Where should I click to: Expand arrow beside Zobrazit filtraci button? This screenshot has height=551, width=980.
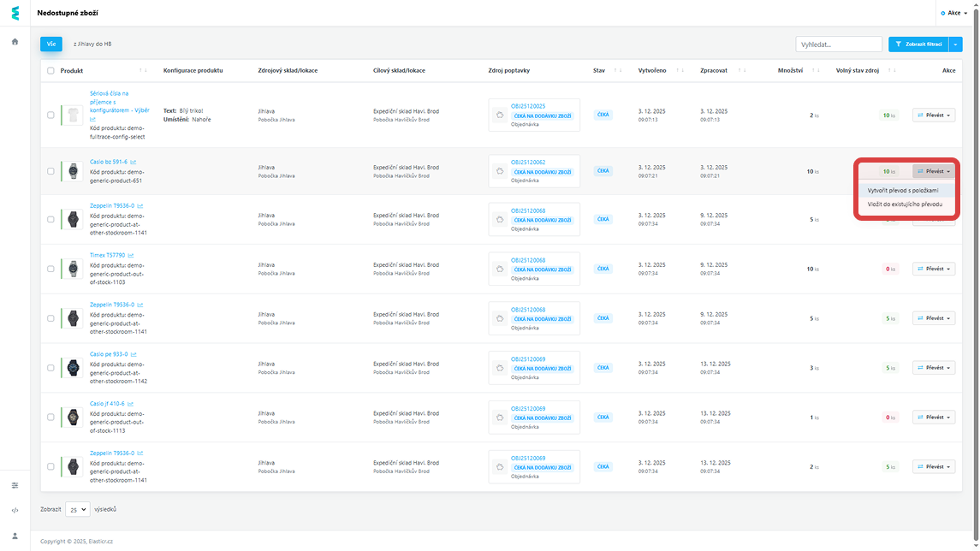pos(956,44)
